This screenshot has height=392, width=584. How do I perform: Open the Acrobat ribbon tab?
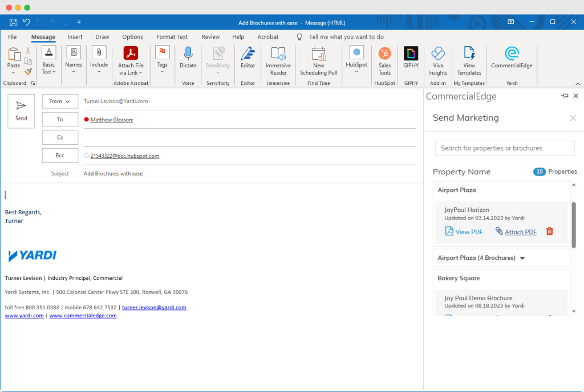268,37
